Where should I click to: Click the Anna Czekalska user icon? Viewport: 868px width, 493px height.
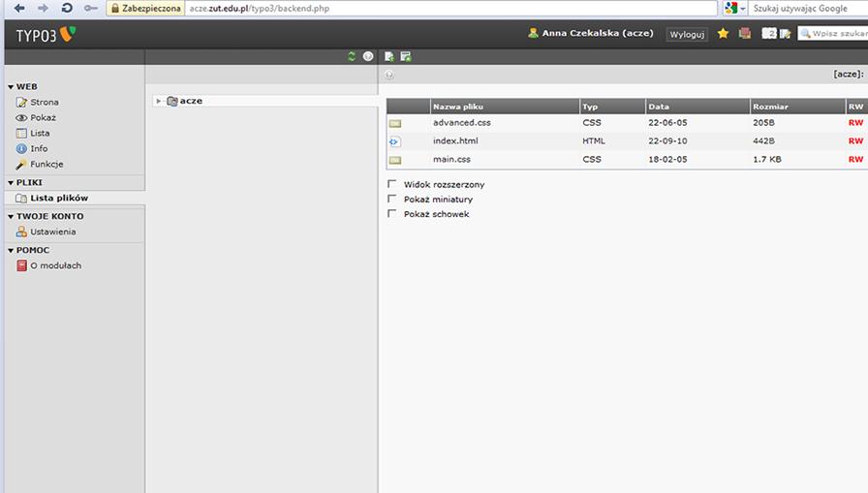[x=533, y=33]
